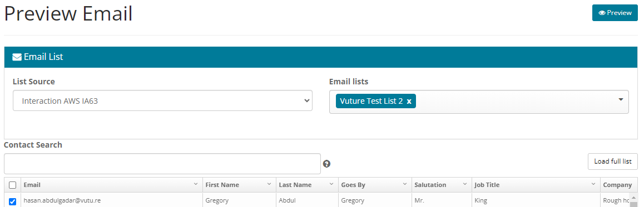The height and width of the screenshot is (207, 644).
Task: Open the Job Title column menu chevron
Action: [x=593, y=184]
